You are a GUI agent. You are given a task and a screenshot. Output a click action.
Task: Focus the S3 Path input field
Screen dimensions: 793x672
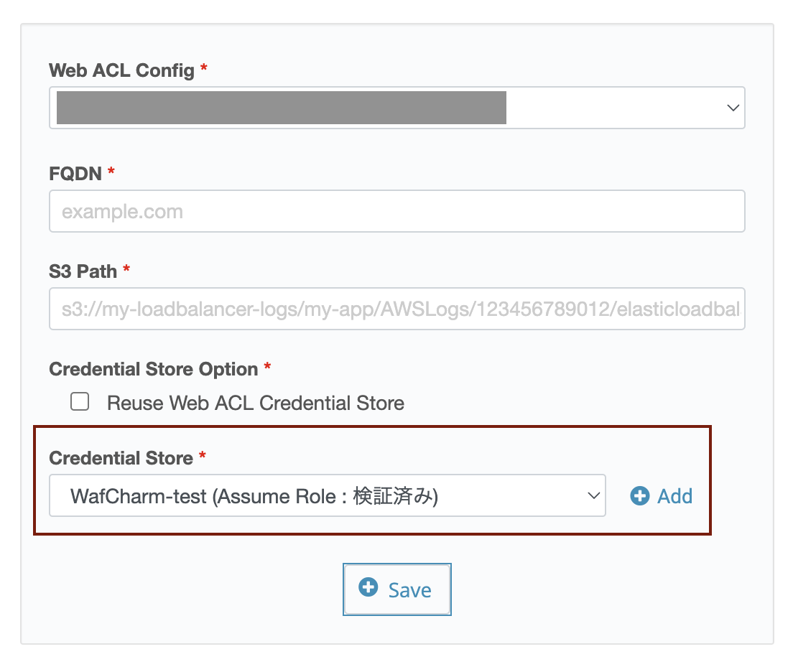point(397,309)
